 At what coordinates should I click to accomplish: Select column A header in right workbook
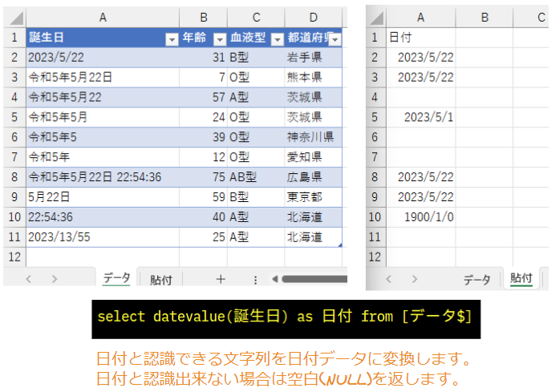click(420, 18)
